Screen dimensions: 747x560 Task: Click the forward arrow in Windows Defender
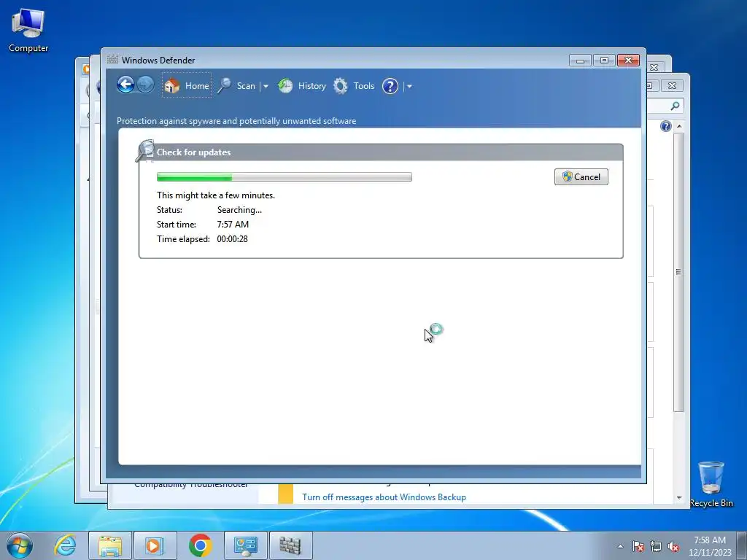pyautogui.click(x=145, y=85)
